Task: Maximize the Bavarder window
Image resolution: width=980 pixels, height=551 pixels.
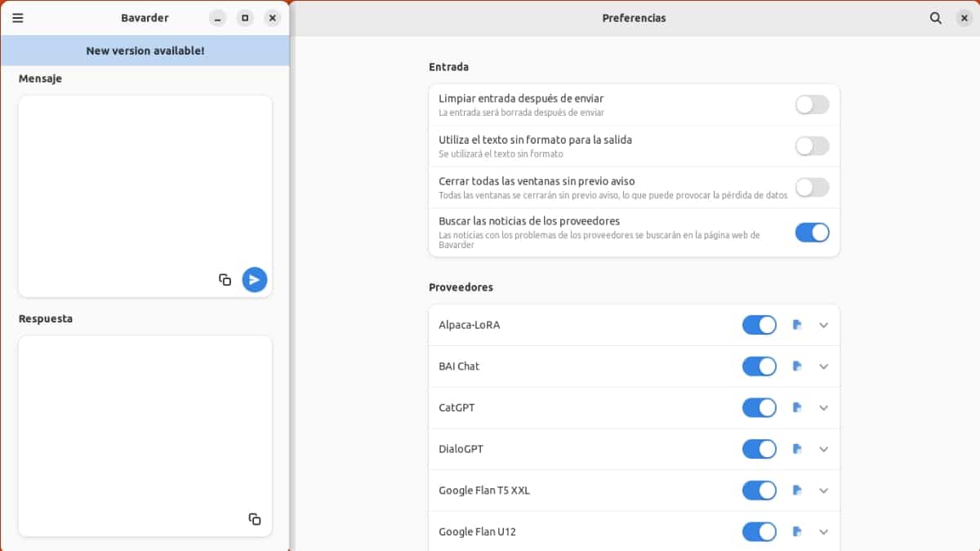Action: [245, 18]
